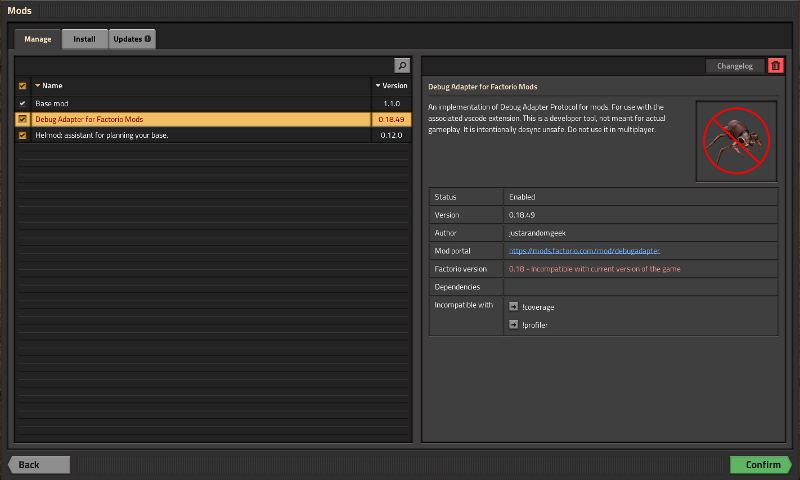The image size is (800, 480).
Task: Click the Updates tab info badge
Action: click(x=148, y=39)
